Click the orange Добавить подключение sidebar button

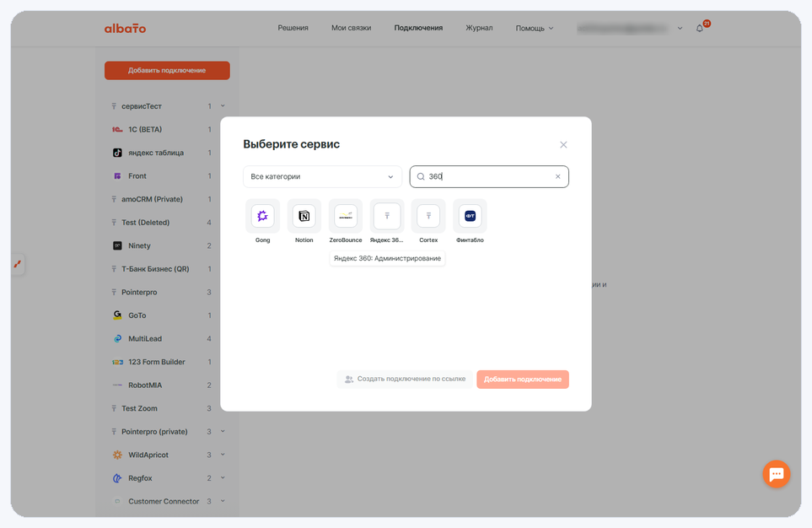coord(167,71)
